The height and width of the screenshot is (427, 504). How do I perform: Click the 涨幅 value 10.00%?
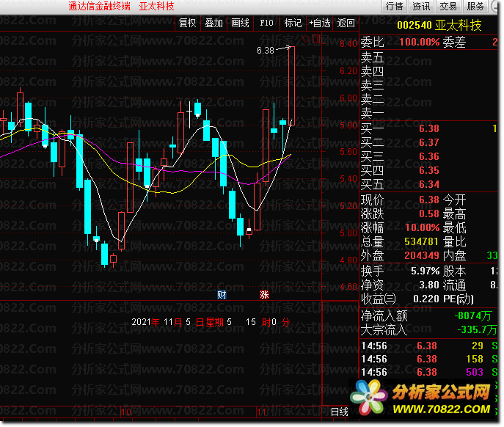422,228
